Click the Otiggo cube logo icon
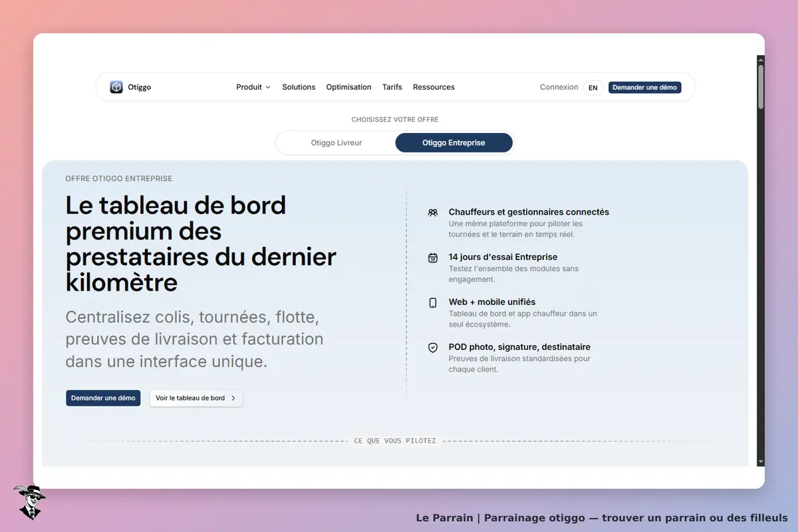 point(116,87)
